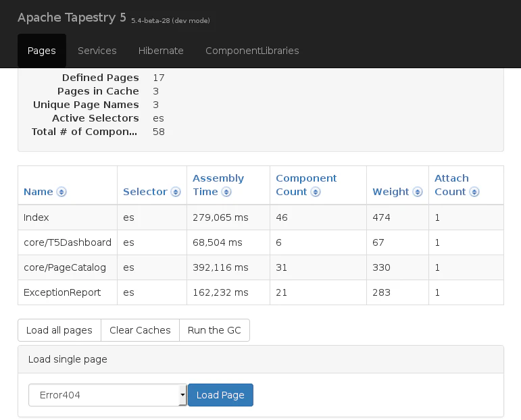
Task: Select the Index page row
Action: coord(36,217)
